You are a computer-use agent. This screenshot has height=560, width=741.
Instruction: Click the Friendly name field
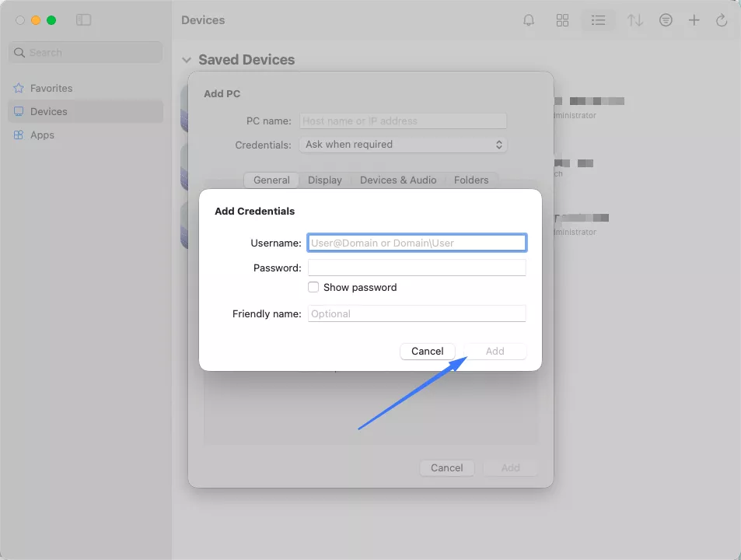(x=417, y=313)
